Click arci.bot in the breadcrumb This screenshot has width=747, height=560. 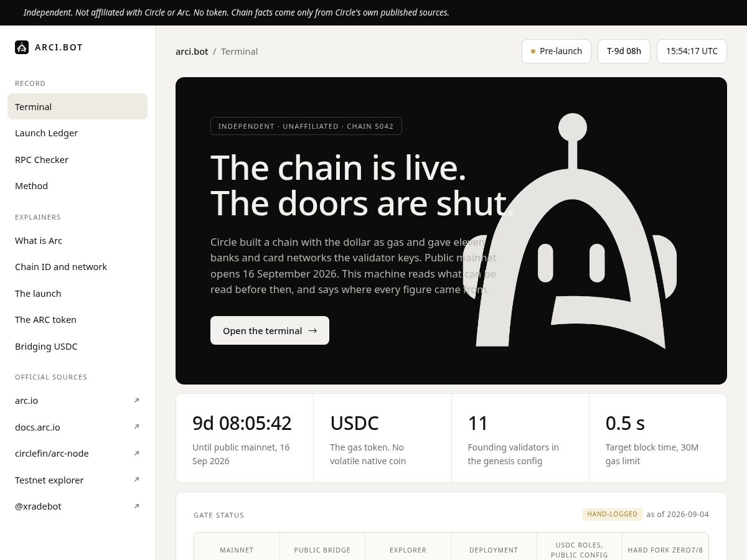(x=192, y=52)
